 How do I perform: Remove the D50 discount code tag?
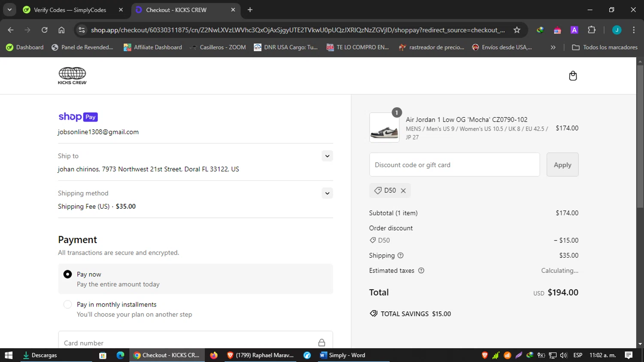point(403,191)
